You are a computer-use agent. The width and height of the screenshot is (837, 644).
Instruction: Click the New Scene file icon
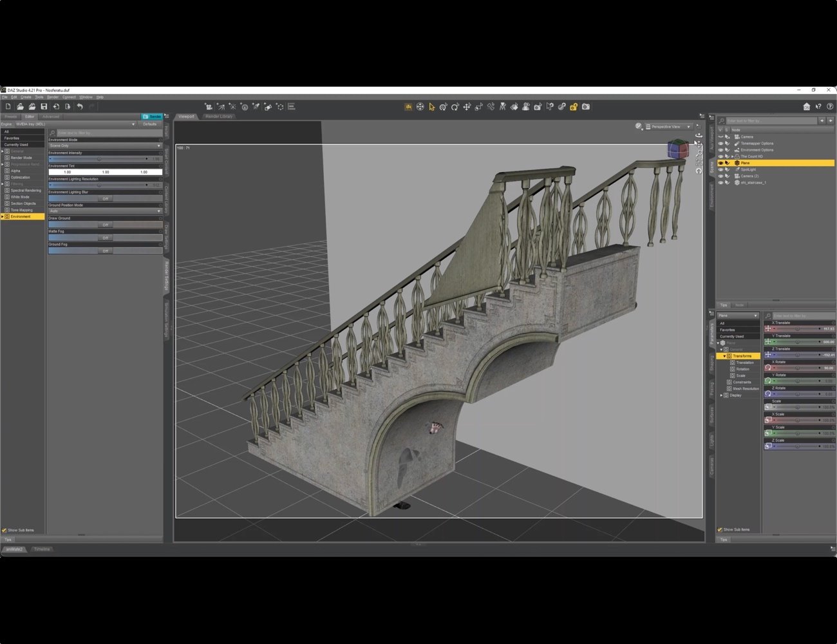click(x=8, y=107)
